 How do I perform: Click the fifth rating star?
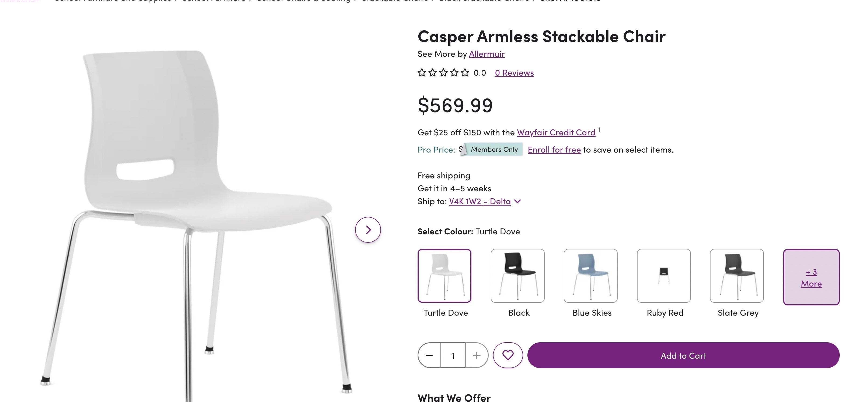point(465,72)
